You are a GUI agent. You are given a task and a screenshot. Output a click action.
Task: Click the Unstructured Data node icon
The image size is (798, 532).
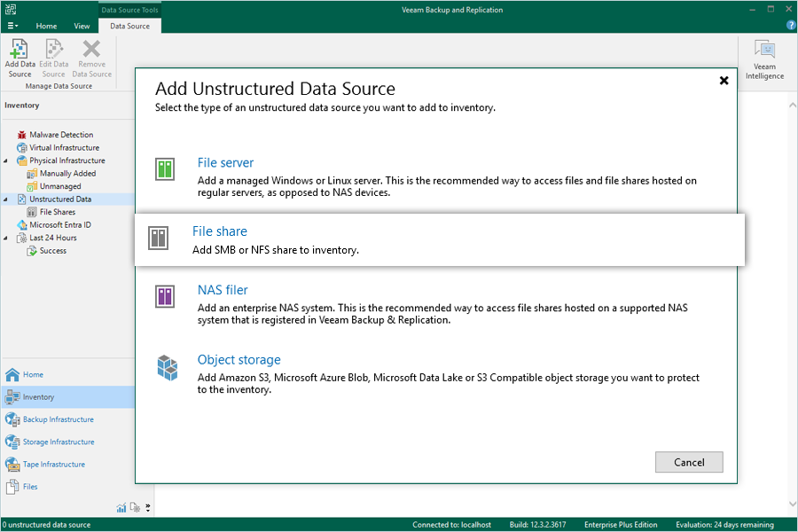point(21,199)
